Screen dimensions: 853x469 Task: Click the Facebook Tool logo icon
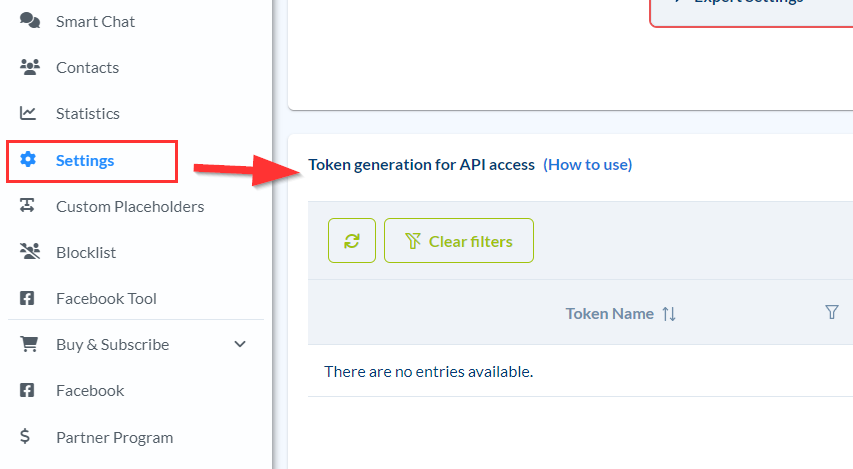point(29,298)
